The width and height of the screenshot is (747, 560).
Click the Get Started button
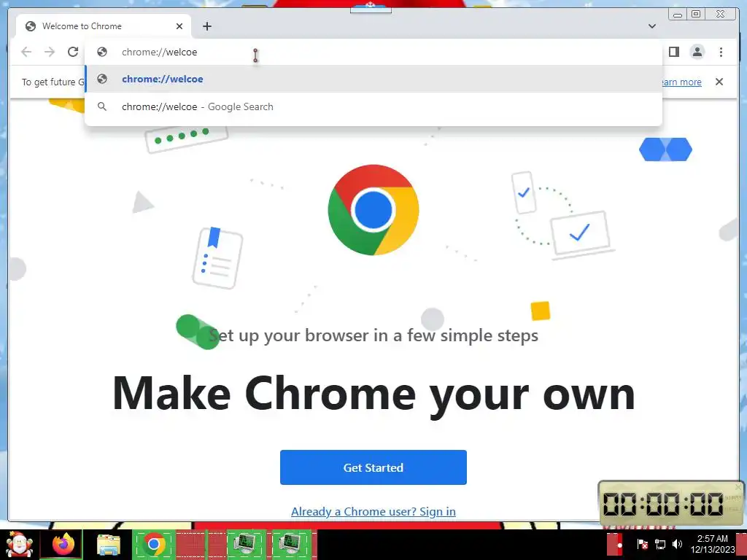click(x=373, y=467)
